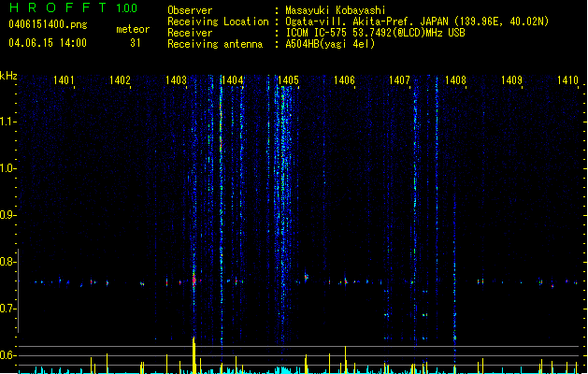Click the kHz axis unit label
588x374 pixels.
(x=8, y=76)
